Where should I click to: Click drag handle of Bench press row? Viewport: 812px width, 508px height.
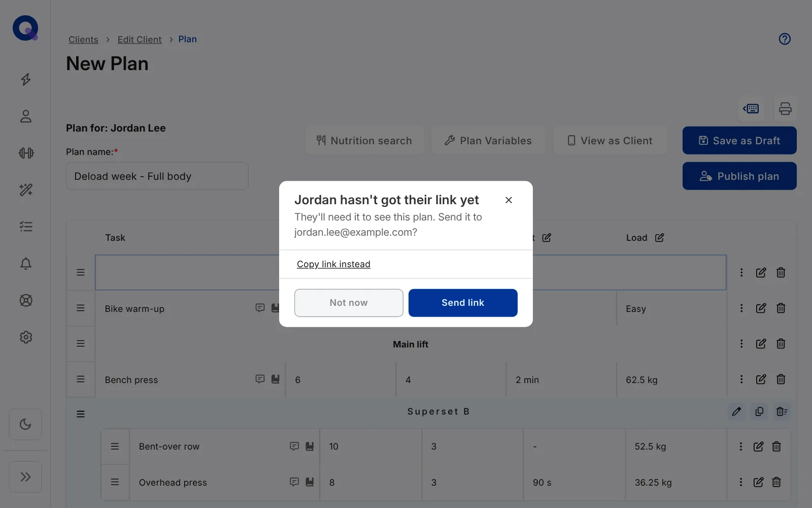[x=81, y=379]
